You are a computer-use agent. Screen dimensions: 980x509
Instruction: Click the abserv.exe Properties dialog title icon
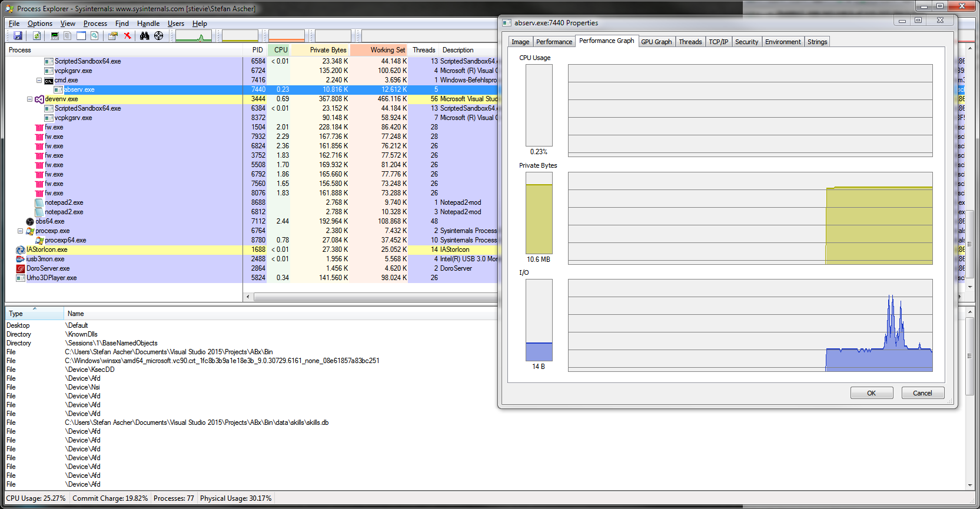click(507, 23)
